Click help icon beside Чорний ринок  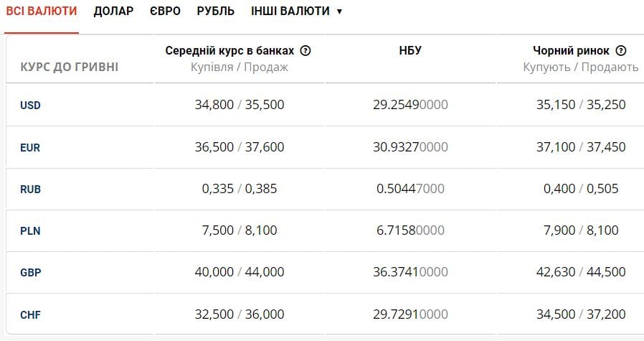(621, 51)
